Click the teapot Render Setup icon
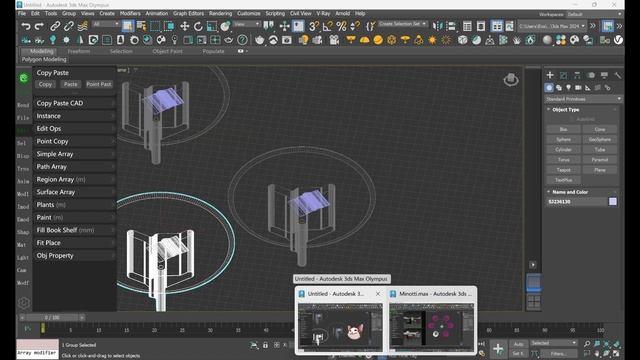The image size is (640, 360). (x=260, y=40)
